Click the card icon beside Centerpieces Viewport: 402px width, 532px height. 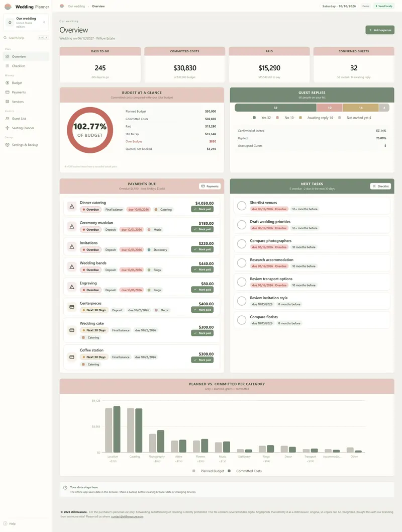tap(72, 307)
